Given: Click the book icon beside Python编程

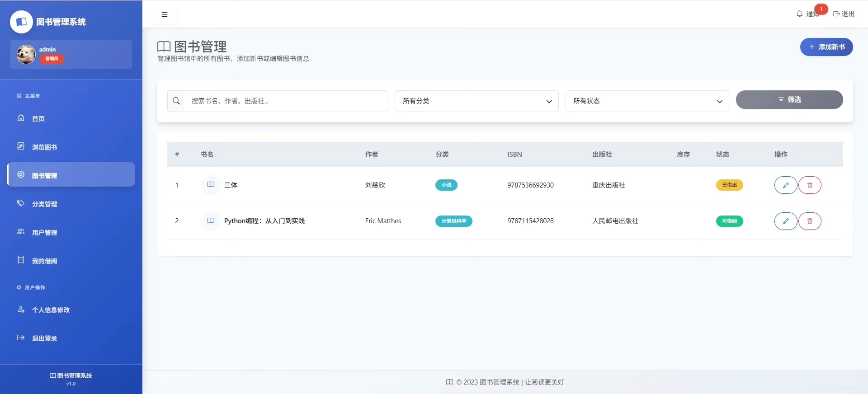Looking at the screenshot, I should click(211, 221).
